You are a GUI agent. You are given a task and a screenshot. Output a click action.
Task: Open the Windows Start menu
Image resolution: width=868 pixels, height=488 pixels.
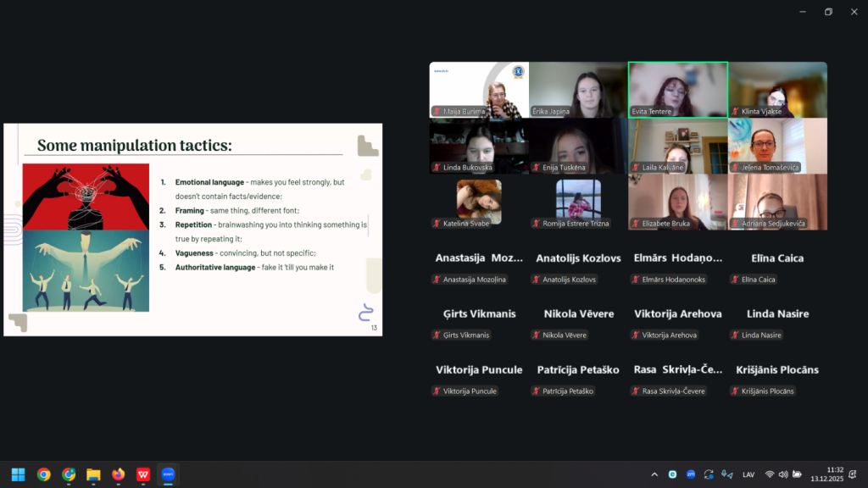[18, 474]
